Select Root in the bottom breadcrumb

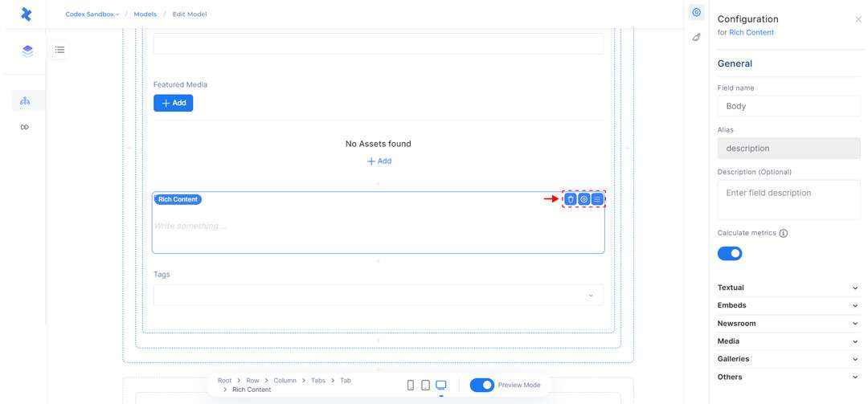tap(225, 381)
